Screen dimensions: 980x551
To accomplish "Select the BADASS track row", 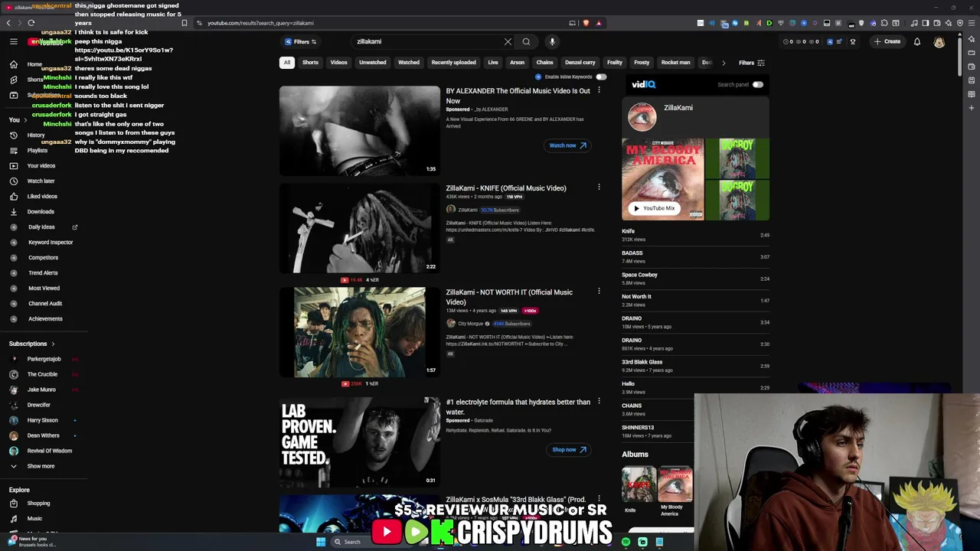I will tap(695, 256).
